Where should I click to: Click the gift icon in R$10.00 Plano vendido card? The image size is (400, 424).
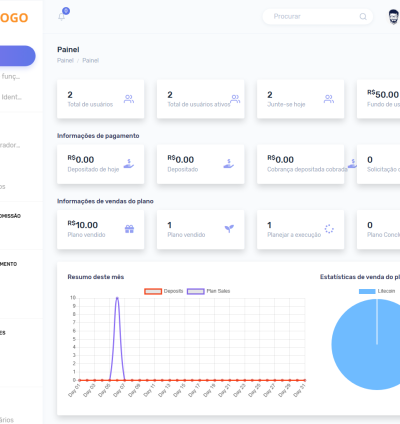pos(129,229)
